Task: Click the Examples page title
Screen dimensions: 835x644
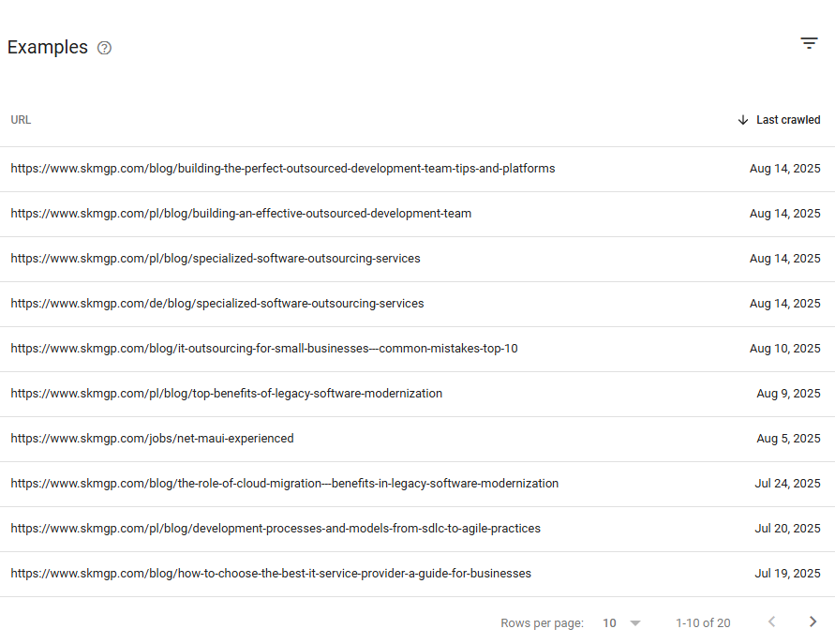Action: click(x=48, y=47)
